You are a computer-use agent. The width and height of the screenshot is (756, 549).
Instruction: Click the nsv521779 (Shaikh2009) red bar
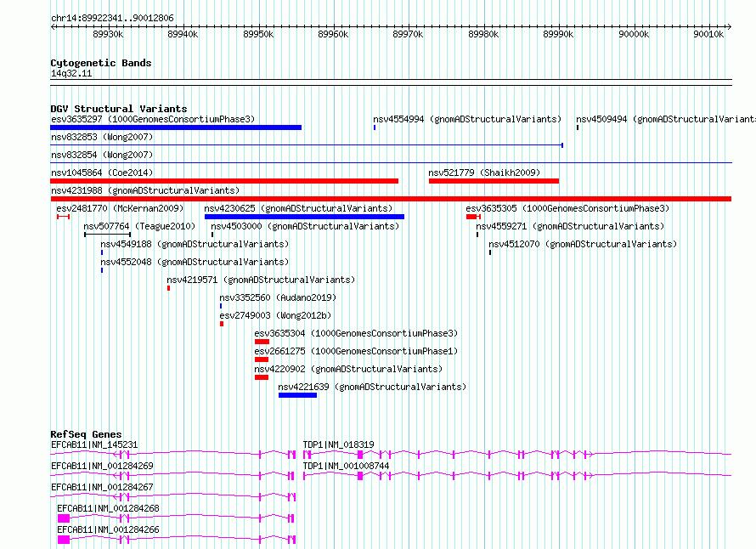[494, 181]
